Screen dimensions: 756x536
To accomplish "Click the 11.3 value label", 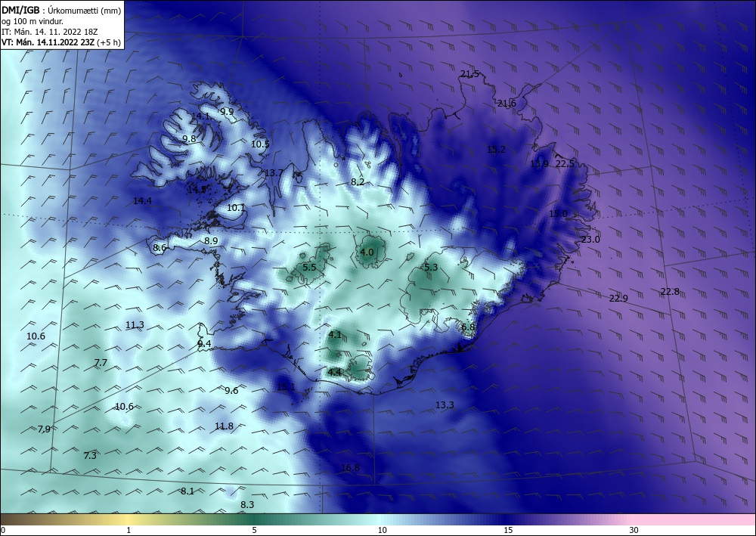I will [x=135, y=325].
